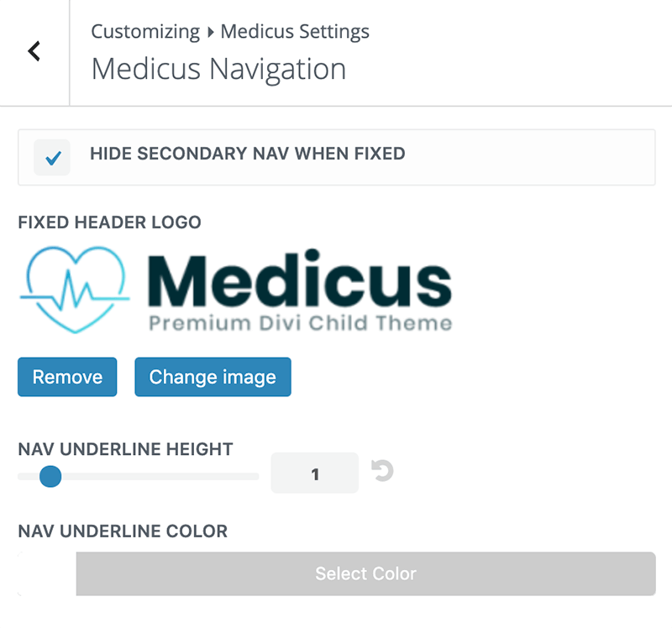Image resolution: width=672 pixels, height=628 pixels.
Task: Uncheck Hide Secondary Nav When Fixed checkbox
Action: pyautogui.click(x=52, y=158)
